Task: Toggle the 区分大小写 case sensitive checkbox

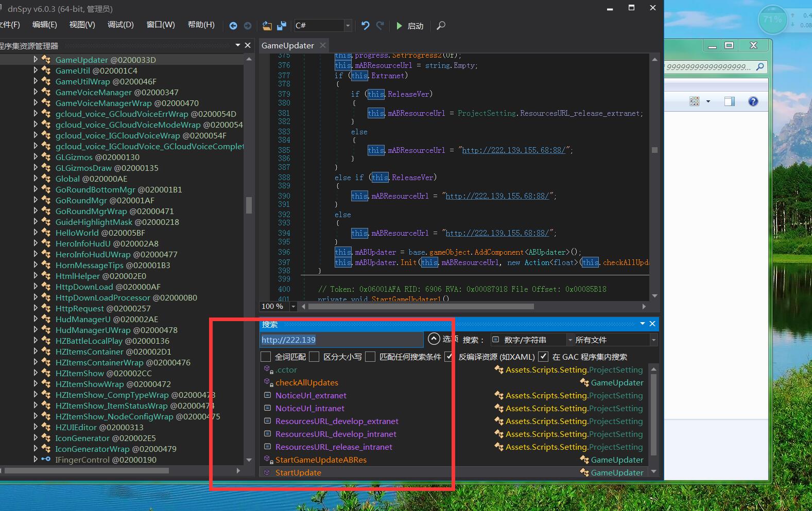Action: tap(314, 357)
